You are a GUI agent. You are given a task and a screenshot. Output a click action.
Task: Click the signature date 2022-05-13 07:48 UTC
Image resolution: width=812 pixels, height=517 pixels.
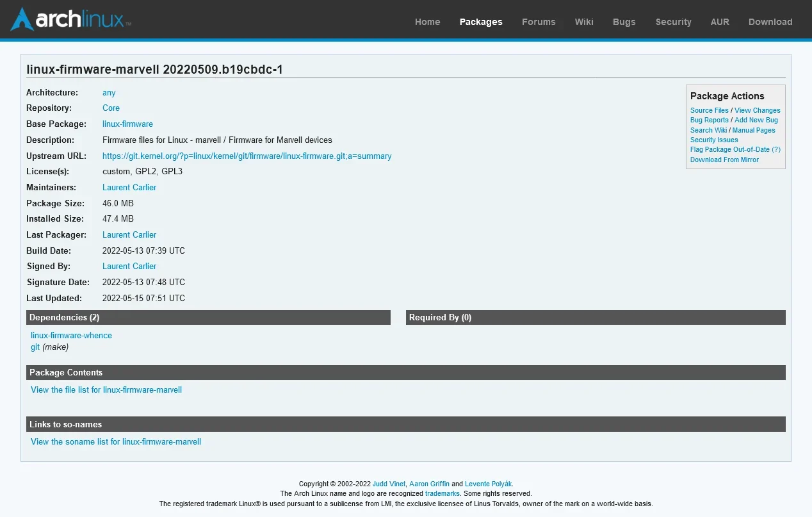click(x=143, y=283)
